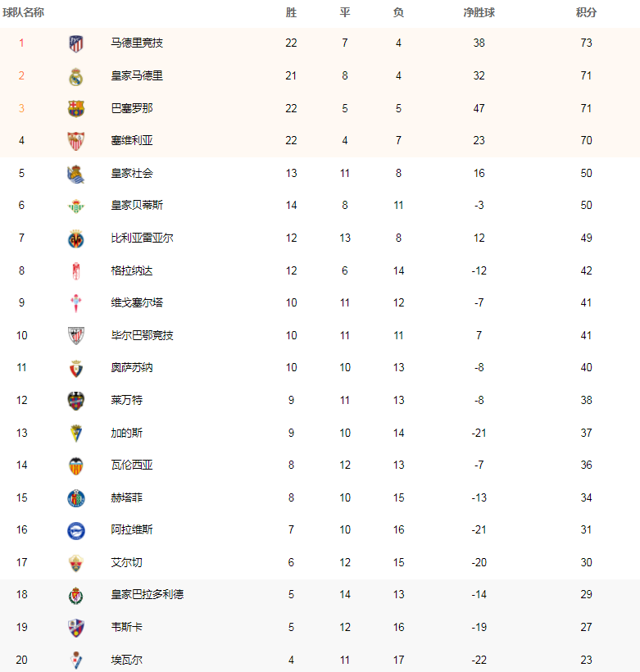Click the Valencia club crest
The image size is (640, 672).
pos(76,465)
